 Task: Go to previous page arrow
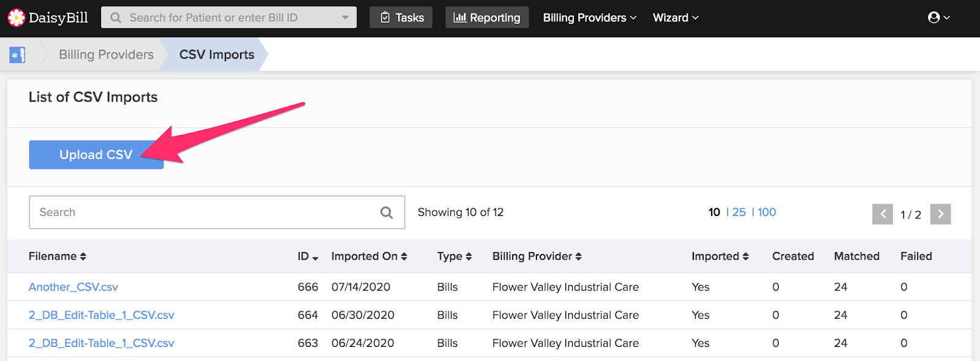(x=883, y=214)
